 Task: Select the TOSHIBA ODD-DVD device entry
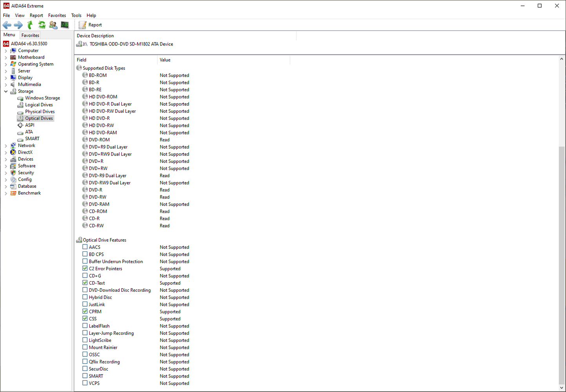131,44
